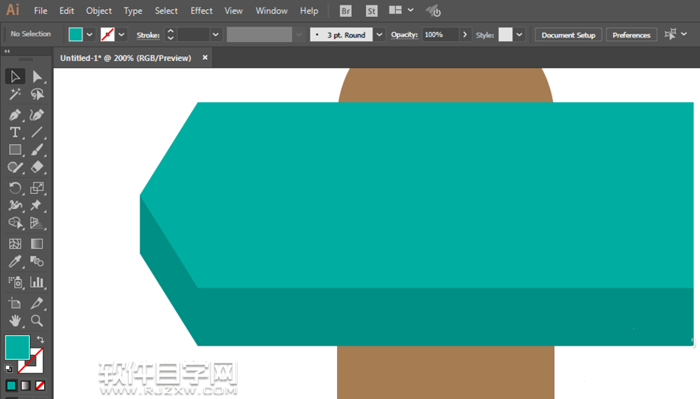Pick the Eyedropper tool
The width and height of the screenshot is (700, 399).
point(15,262)
